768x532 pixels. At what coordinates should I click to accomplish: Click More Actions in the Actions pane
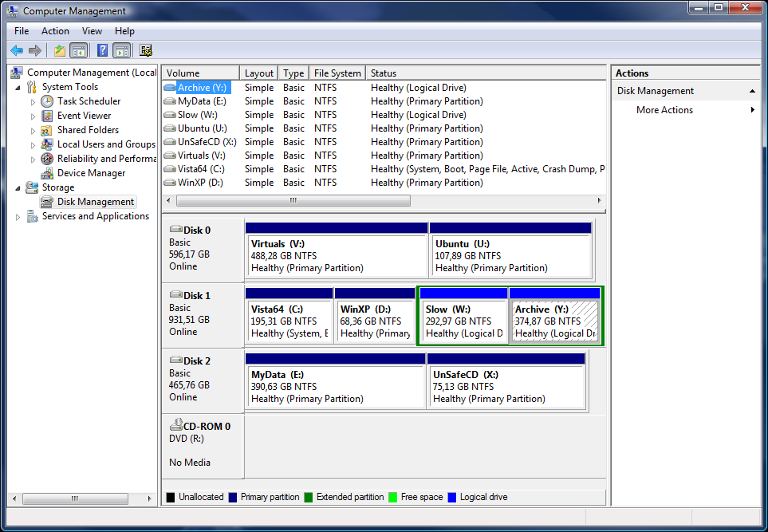[664, 110]
